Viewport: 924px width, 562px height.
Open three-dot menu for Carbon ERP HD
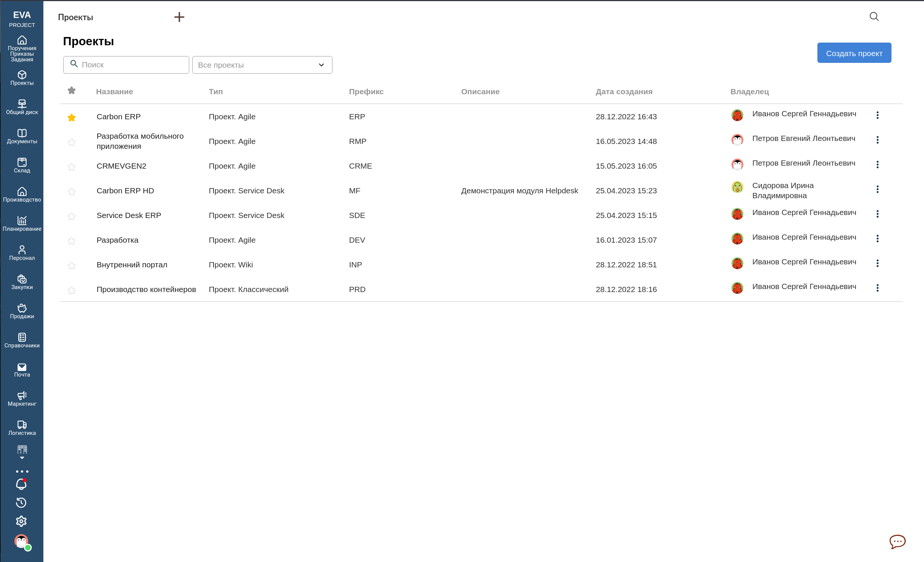coord(877,189)
